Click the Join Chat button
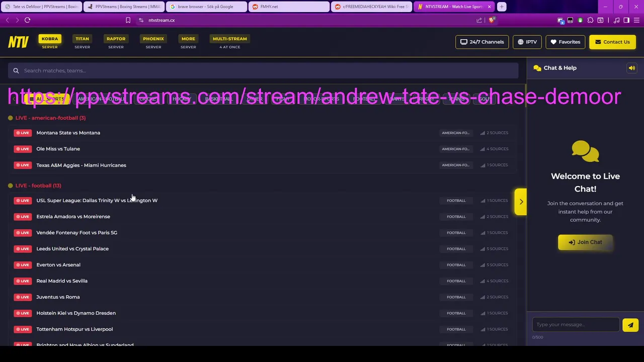644x362 pixels. click(x=585, y=242)
